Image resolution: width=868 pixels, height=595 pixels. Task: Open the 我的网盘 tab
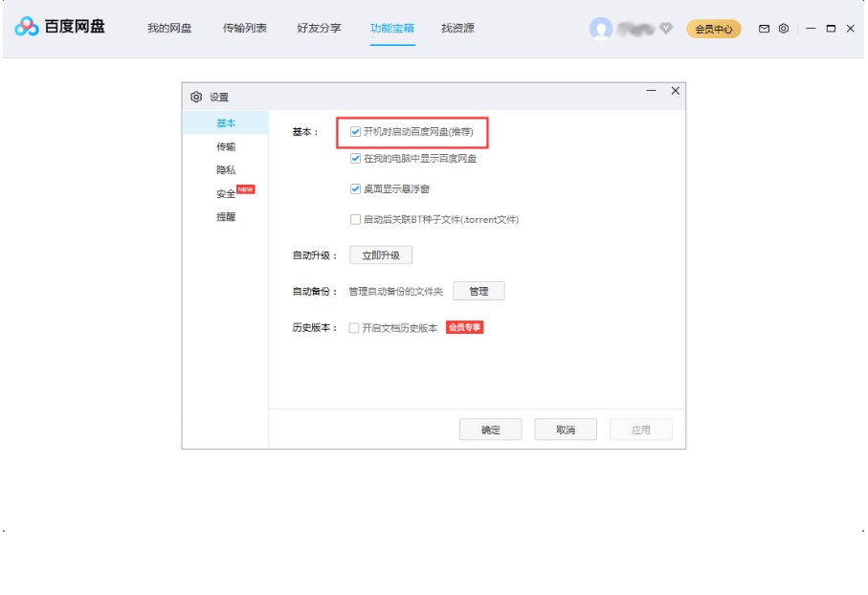point(169,28)
